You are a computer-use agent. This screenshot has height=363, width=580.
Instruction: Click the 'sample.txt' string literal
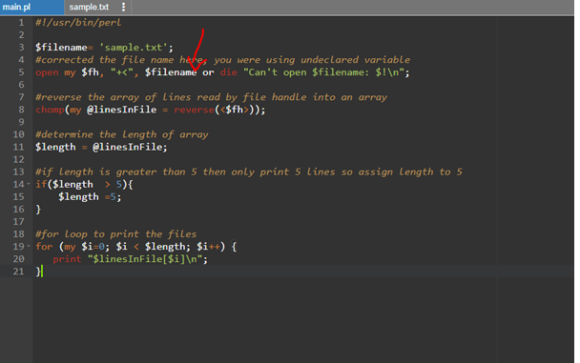click(134, 47)
